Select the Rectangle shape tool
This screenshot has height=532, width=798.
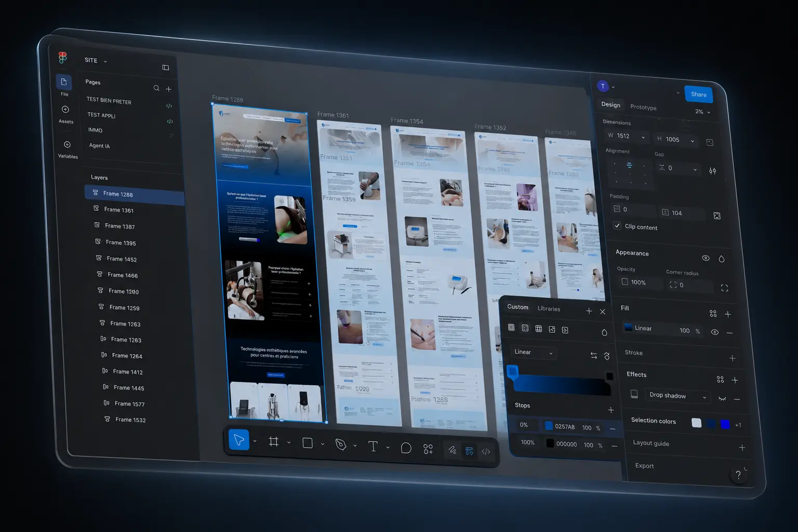coord(308,443)
